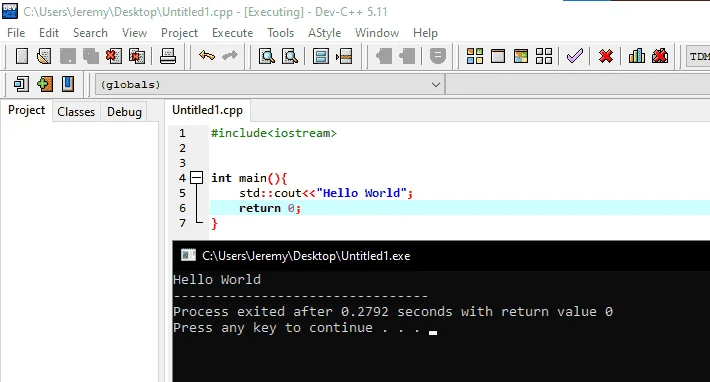Click the greyed Redo arrow icon
This screenshot has height=382, width=710.
click(230, 56)
